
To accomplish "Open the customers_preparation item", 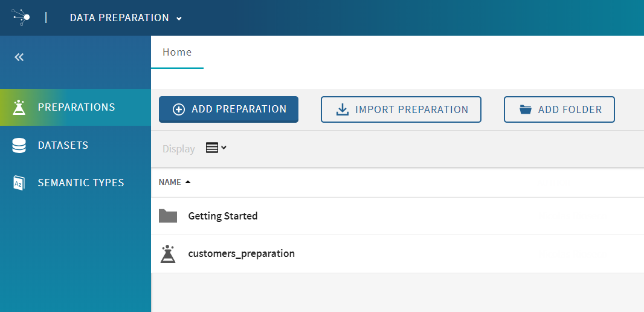I will [x=241, y=254].
